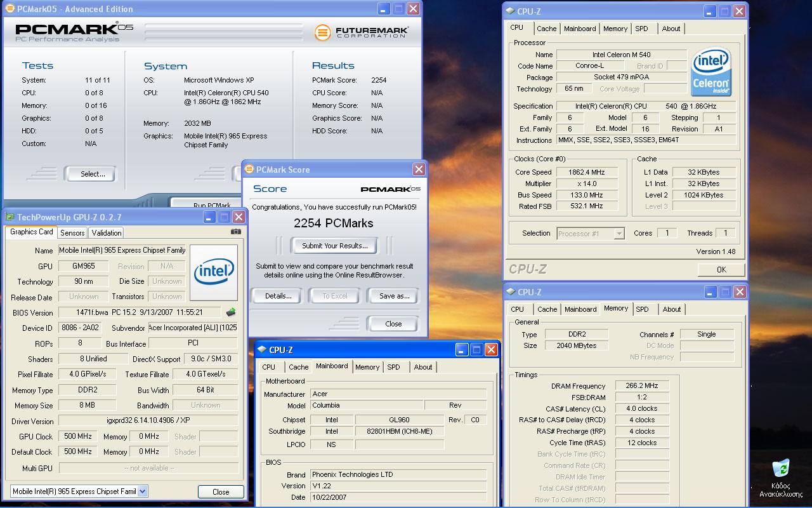Click the Driver Version field in GPU-Z
Viewport: 812px width, 508px height.
[148, 420]
